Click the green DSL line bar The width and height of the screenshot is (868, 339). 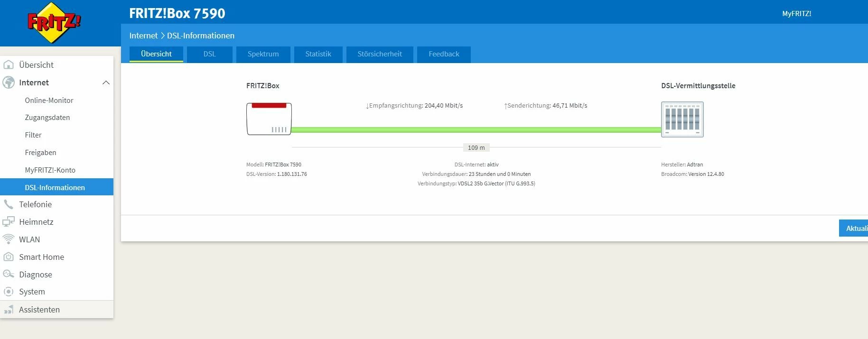[x=476, y=130]
